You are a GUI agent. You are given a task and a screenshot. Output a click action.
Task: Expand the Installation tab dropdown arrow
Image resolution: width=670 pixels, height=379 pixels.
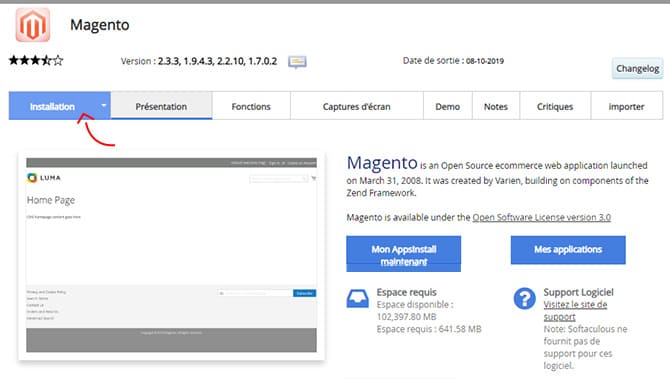click(x=103, y=105)
